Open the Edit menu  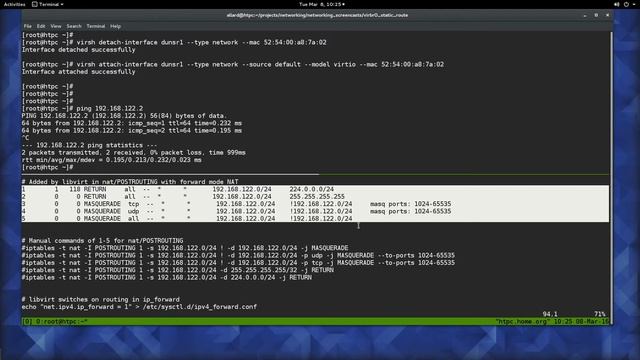click(41, 26)
